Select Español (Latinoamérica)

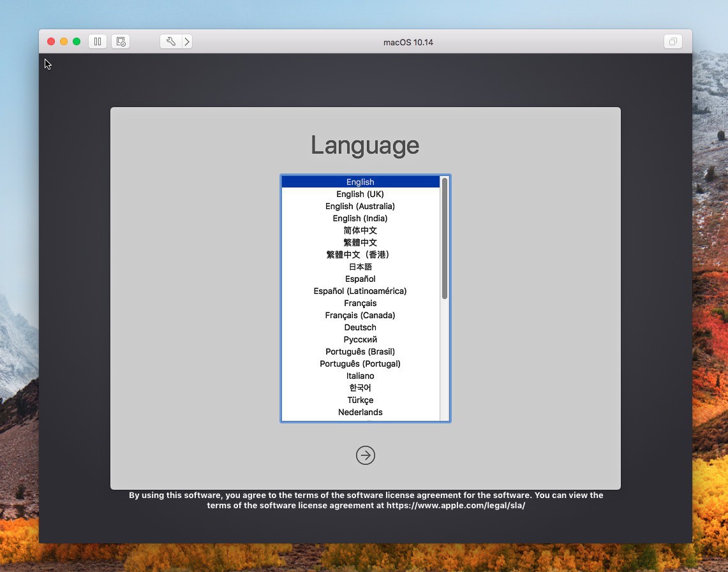(360, 291)
